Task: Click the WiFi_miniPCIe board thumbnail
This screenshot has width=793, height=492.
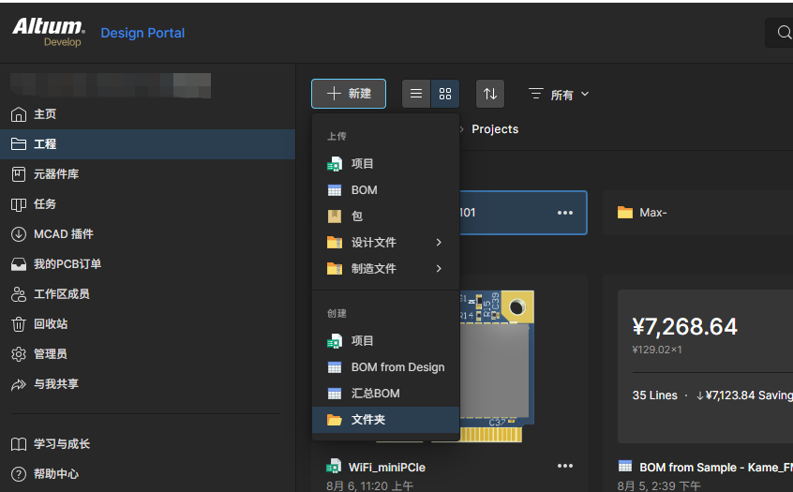Action: 496,365
